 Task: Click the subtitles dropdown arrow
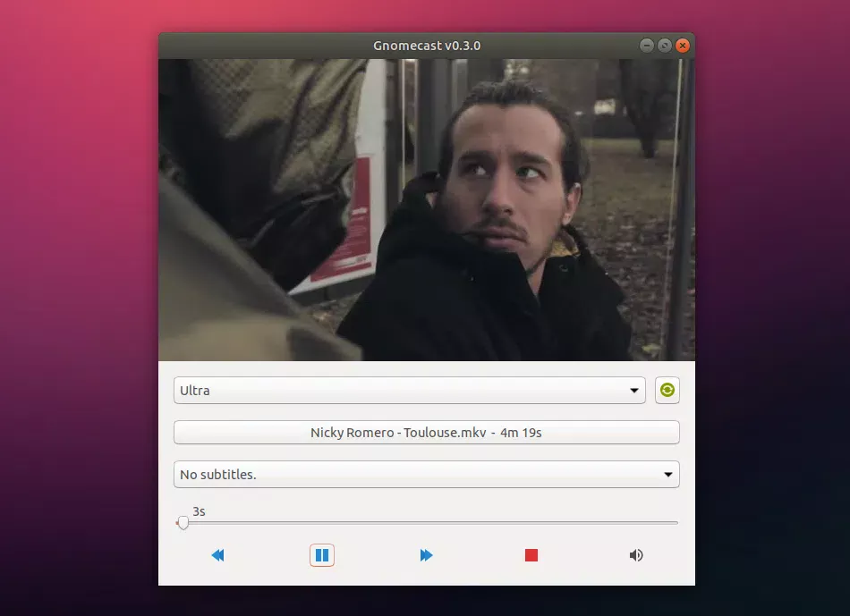pos(667,475)
